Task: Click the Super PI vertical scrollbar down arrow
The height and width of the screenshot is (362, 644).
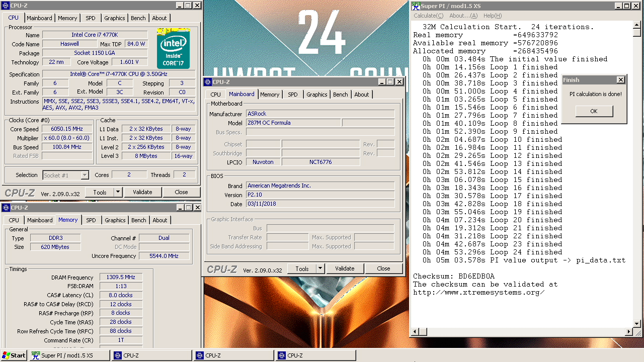Action: (637, 323)
